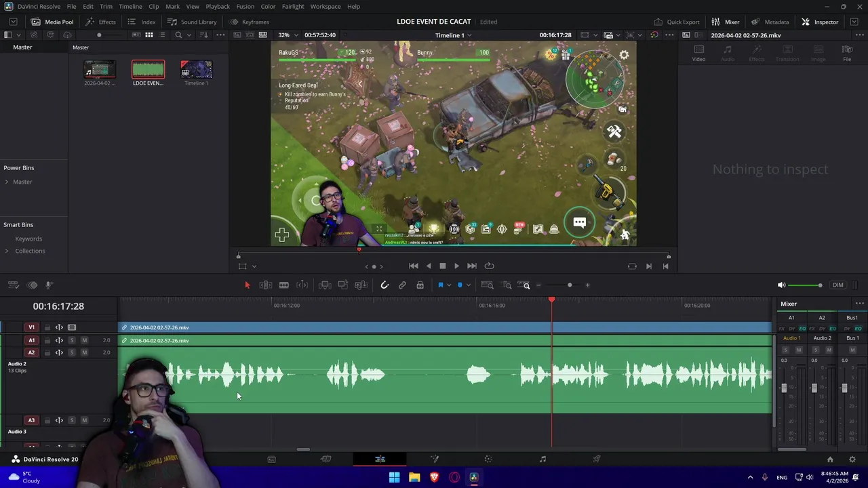Viewport: 868px width, 488px height.
Task: Toggle the Loop playback icon
Action: [x=489, y=266]
